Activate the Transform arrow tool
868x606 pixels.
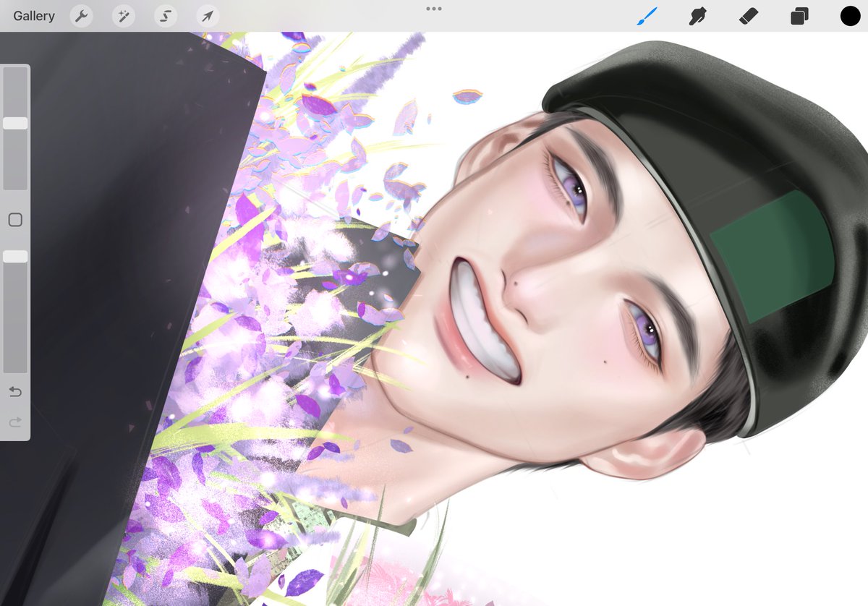click(x=207, y=16)
